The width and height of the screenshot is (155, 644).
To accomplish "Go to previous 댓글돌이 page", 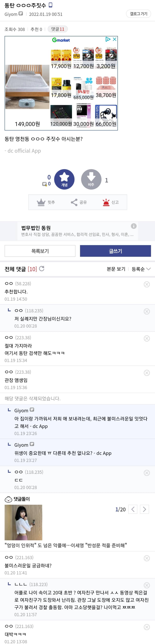I will (133, 509).
